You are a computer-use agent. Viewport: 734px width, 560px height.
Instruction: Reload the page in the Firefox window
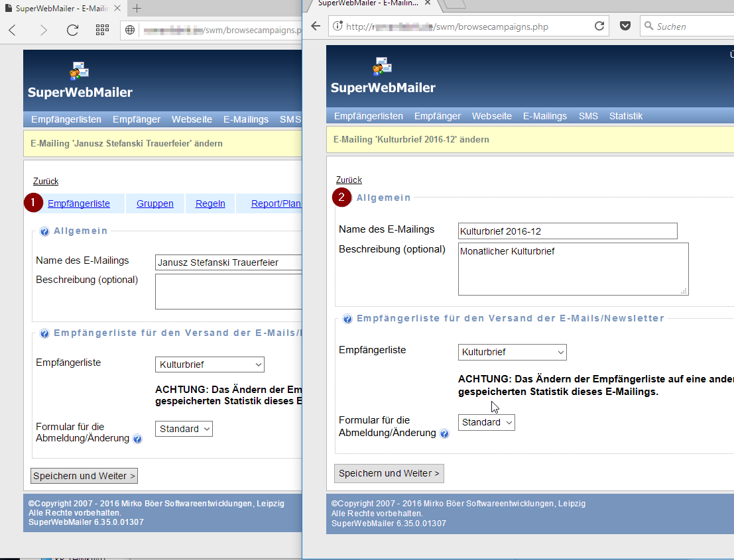pyautogui.click(x=599, y=26)
